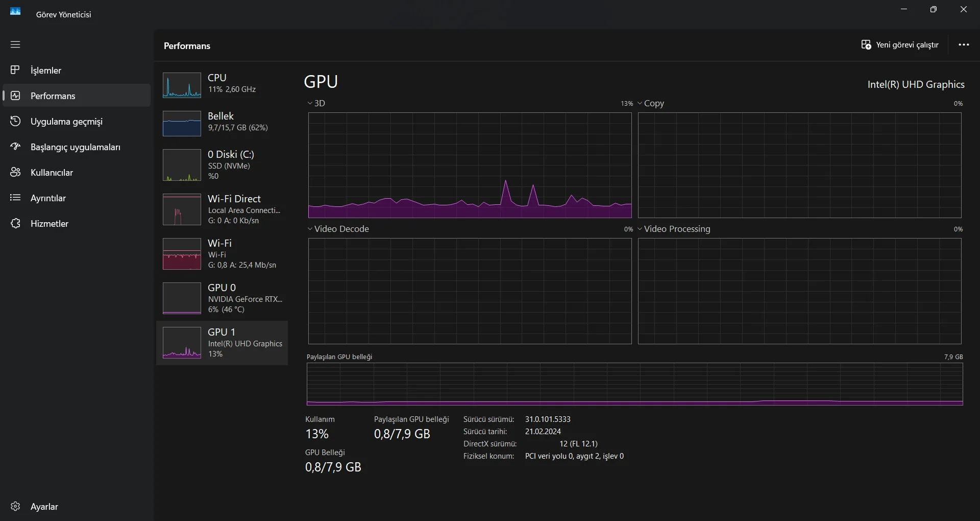The width and height of the screenshot is (980, 521).
Task: Select the Bellek memory usage graph
Action: coord(182,123)
